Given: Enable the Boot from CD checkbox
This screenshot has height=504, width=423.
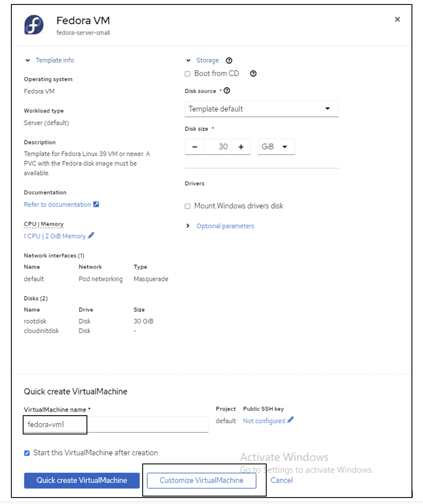Looking at the screenshot, I should (x=188, y=74).
